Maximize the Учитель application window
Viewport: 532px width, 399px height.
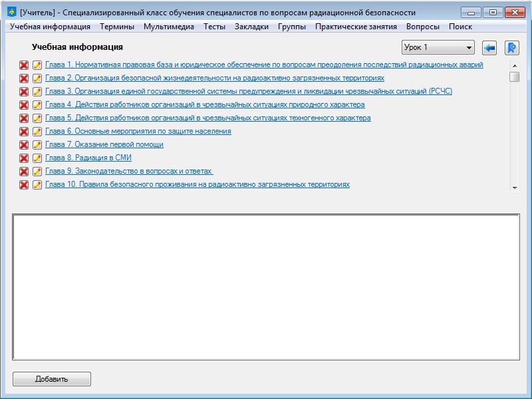(x=493, y=13)
